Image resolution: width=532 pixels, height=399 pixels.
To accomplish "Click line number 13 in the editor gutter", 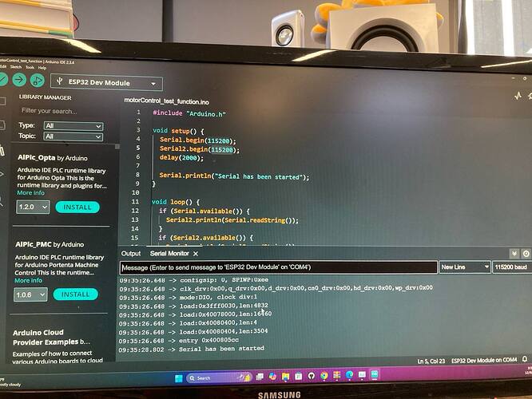I will (x=135, y=219).
